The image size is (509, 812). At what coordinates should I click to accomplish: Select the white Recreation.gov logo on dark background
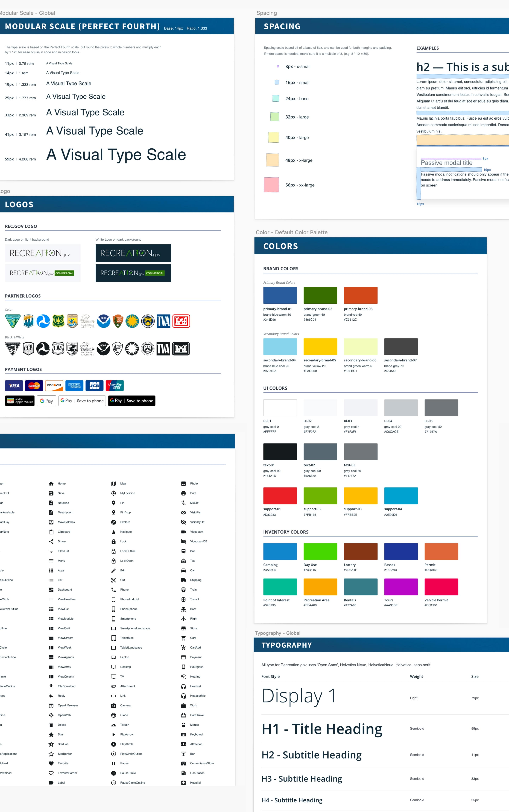(x=133, y=253)
